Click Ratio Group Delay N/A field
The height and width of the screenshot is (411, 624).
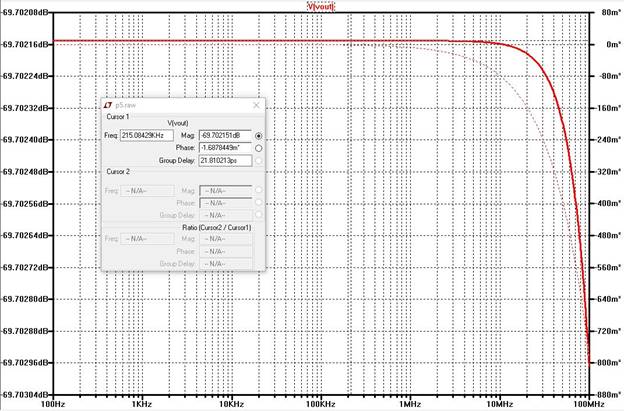pos(226,264)
